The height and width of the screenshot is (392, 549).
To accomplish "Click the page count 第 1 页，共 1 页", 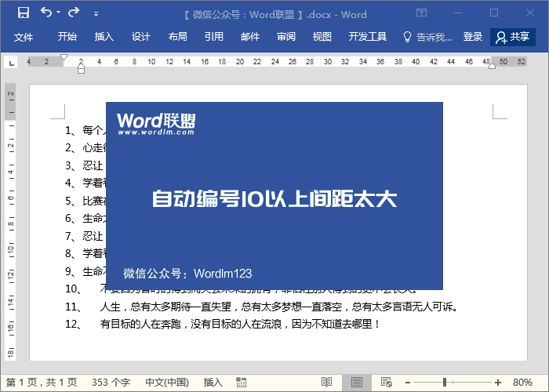I will pyautogui.click(x=42, y=383).
